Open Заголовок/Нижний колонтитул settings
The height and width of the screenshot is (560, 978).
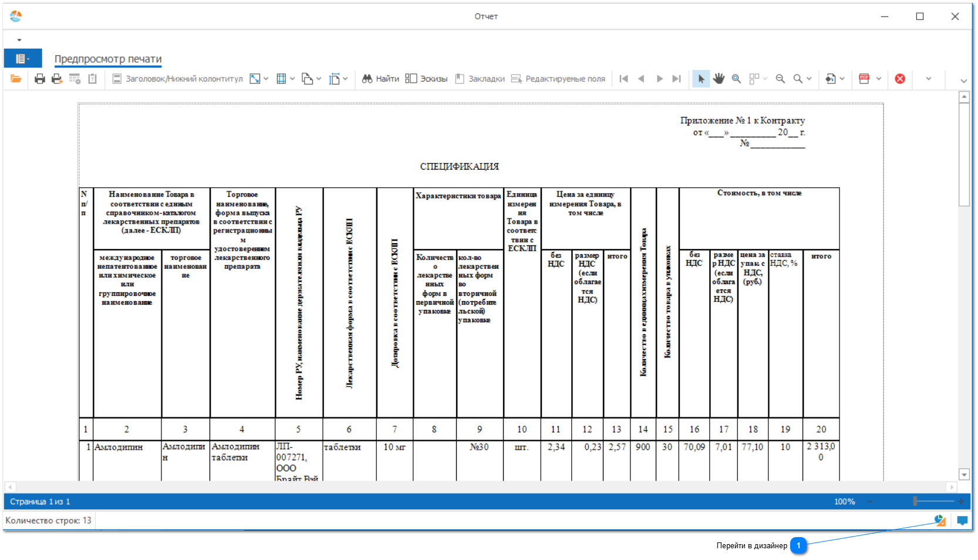pos(177,79)
